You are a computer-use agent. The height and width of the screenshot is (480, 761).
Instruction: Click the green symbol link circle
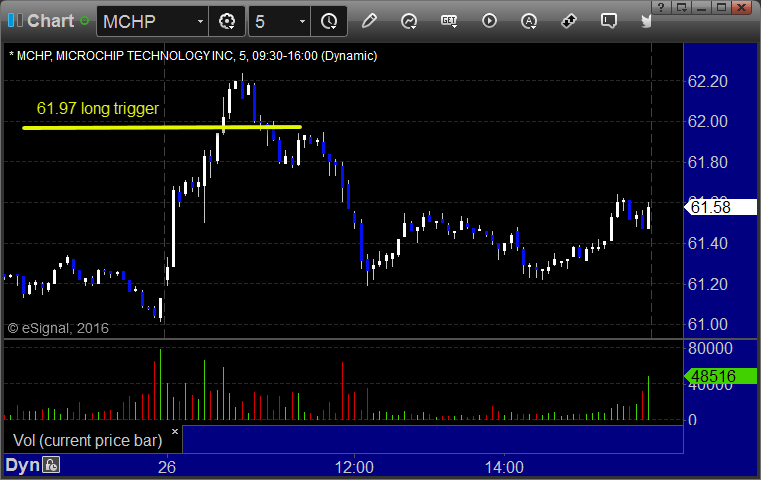84,21
